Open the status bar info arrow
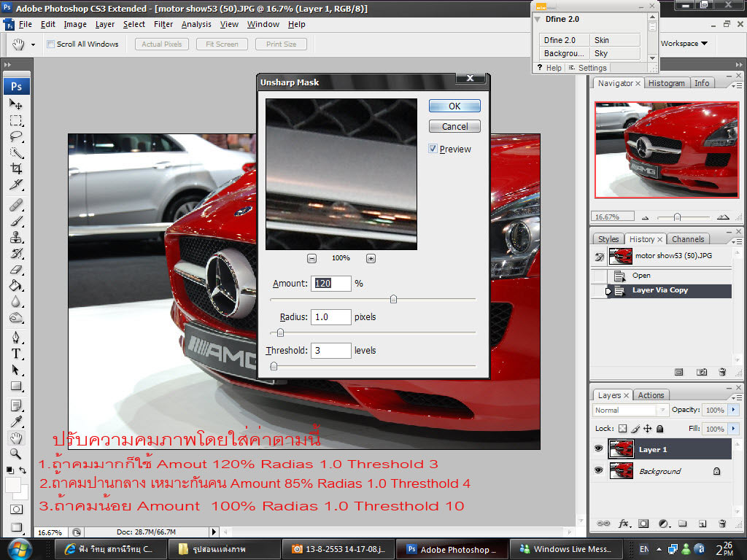This screenshot has width=747, height=560. click(x=214, y=532)
